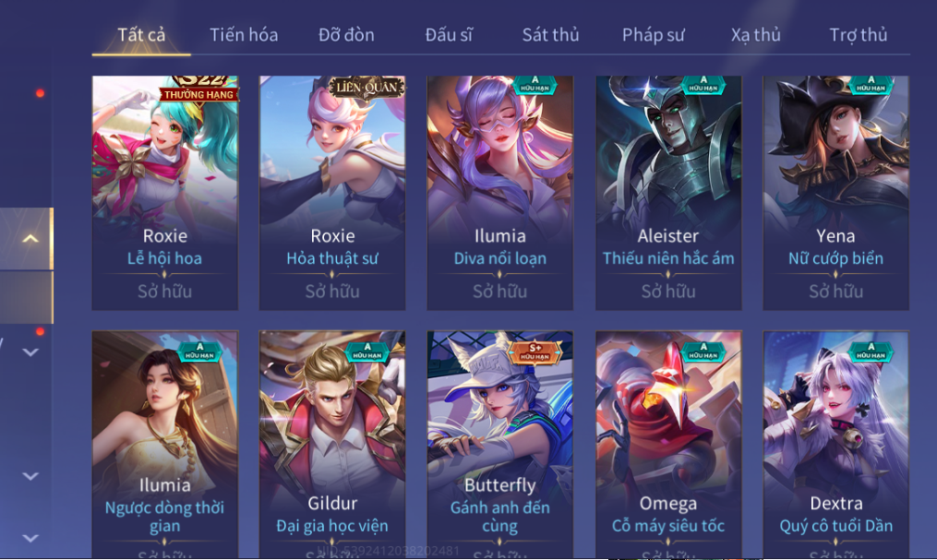Select Dextra Quý cô tuổi Dần skin
The image size is (937, 560).
pyautogui.click(x=836, y=444)
